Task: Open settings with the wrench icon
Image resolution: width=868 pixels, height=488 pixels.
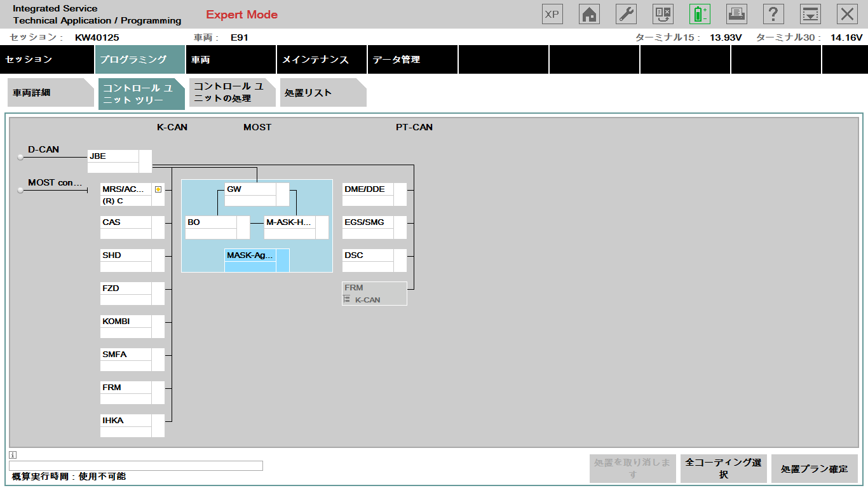Action: click(626, 14)
